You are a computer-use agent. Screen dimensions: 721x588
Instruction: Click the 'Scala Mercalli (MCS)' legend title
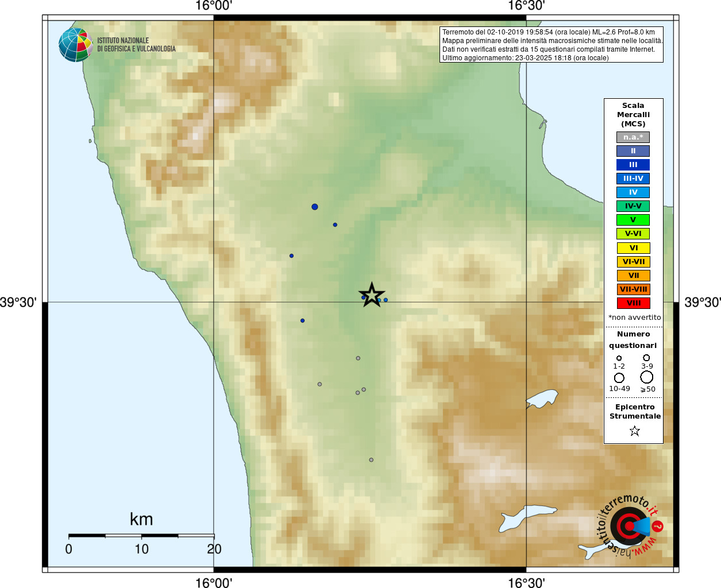[633, 114]
